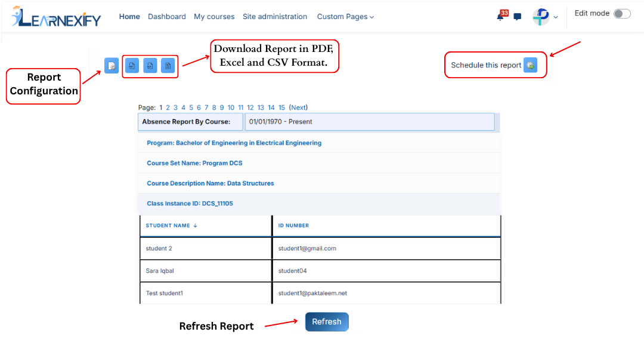Screen dimensions: 644x338
Task: Download the report as CSV
Action: [x=168, y=65]
